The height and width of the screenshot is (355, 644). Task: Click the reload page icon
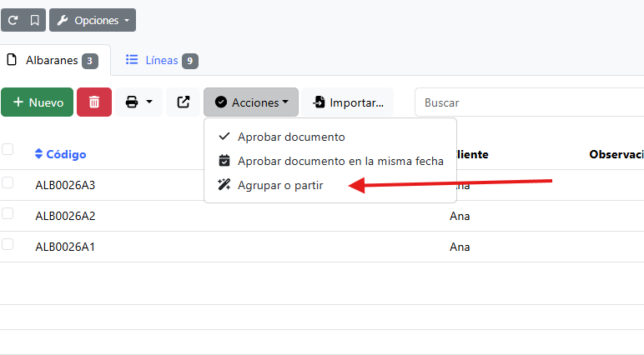coord(13,20)
